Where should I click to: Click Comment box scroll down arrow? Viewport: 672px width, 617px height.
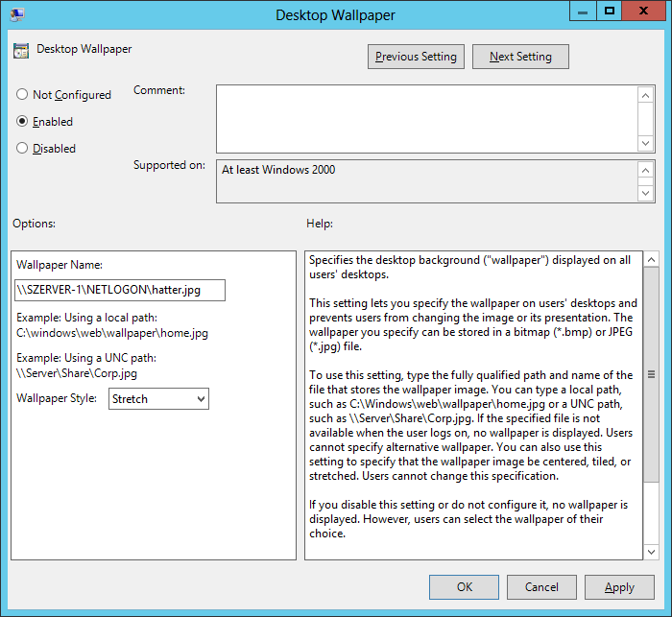pos(646,143)
